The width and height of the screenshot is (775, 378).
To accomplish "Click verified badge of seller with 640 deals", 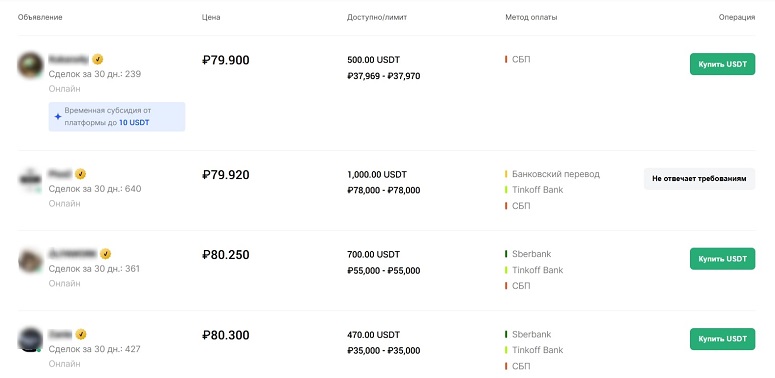I will [x=80, y=174].
